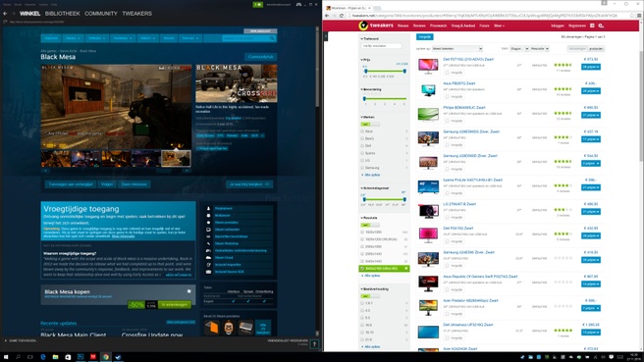
Task: Open Steam BIBLIOTHEEK tab
Action: pyautogui.click(x=63, y=14)
